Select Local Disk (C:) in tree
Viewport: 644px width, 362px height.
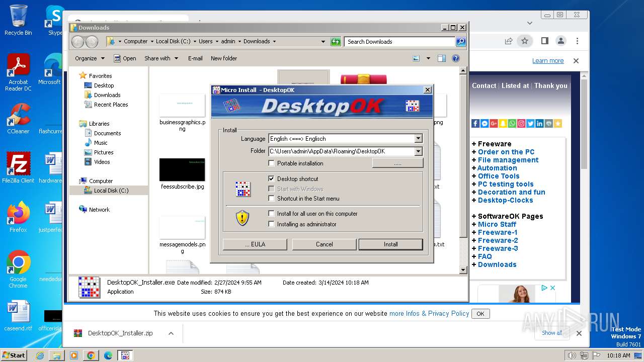point(111,191)
